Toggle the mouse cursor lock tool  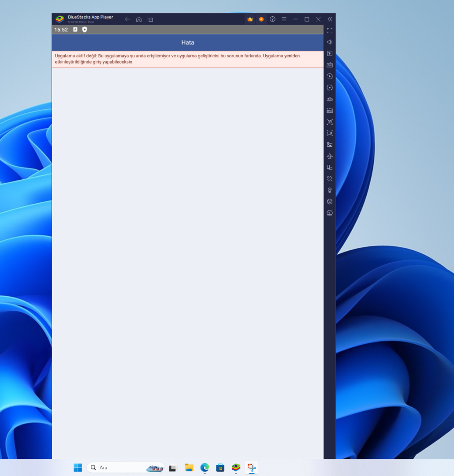pyautogui.click(x=330, y=53)
